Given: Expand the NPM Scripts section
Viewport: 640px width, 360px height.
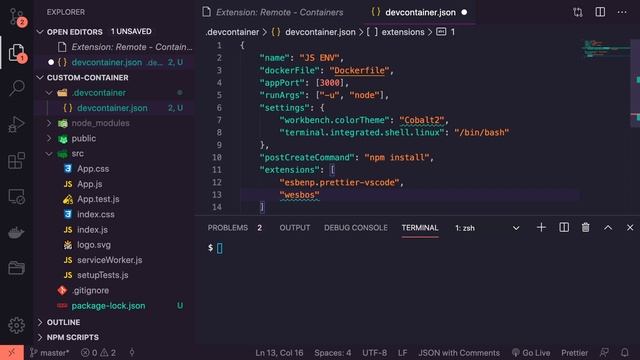Looking at the screenshot, I should click(x=40, y=337).
